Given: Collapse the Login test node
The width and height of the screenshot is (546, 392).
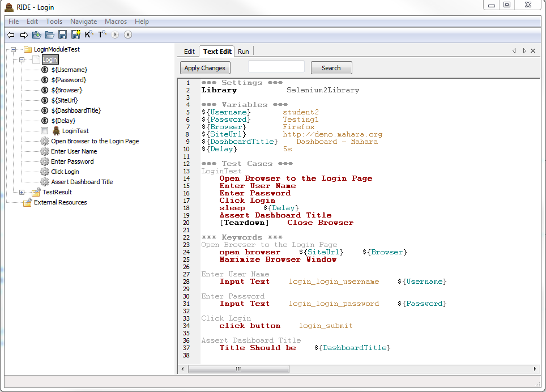Looking at the screenshot, I should [22, 59].
